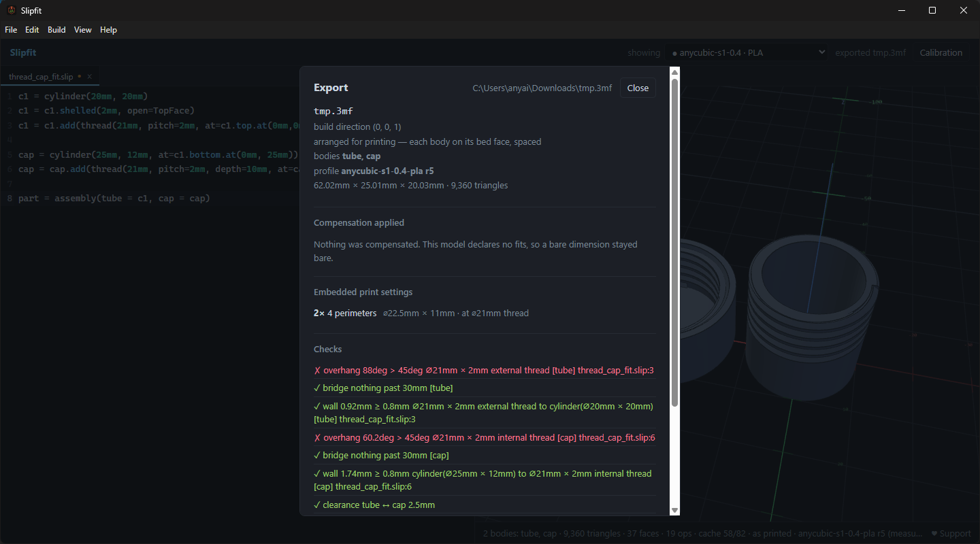Click the 'bridge nothing past 30mm [tube]' check
The width and height of the screenshot is (980, 544).
pos(383,388)
